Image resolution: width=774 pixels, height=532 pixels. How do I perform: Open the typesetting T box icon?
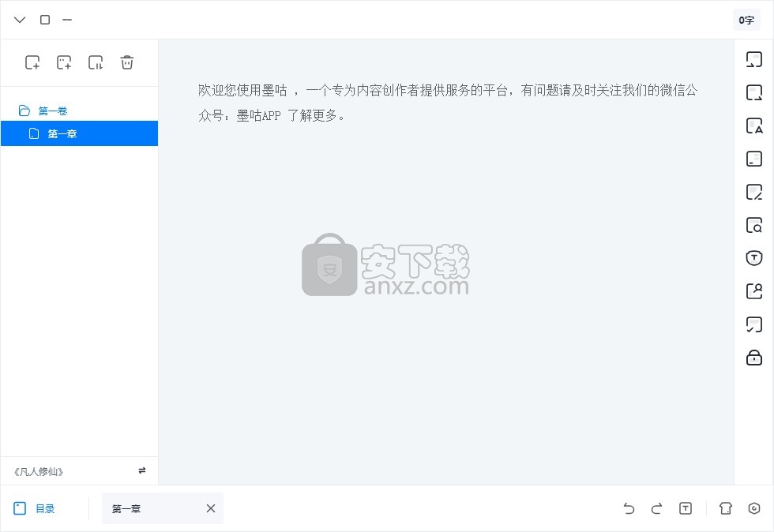(686, 508)
